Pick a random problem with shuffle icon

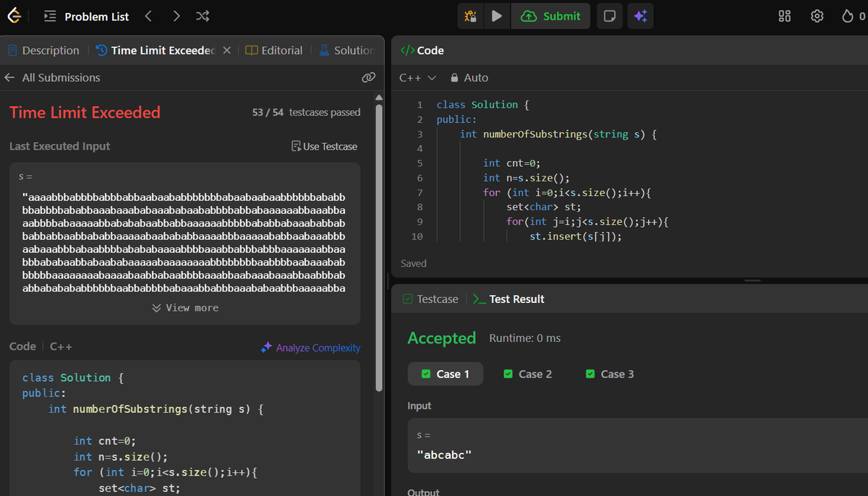point(203,16)
